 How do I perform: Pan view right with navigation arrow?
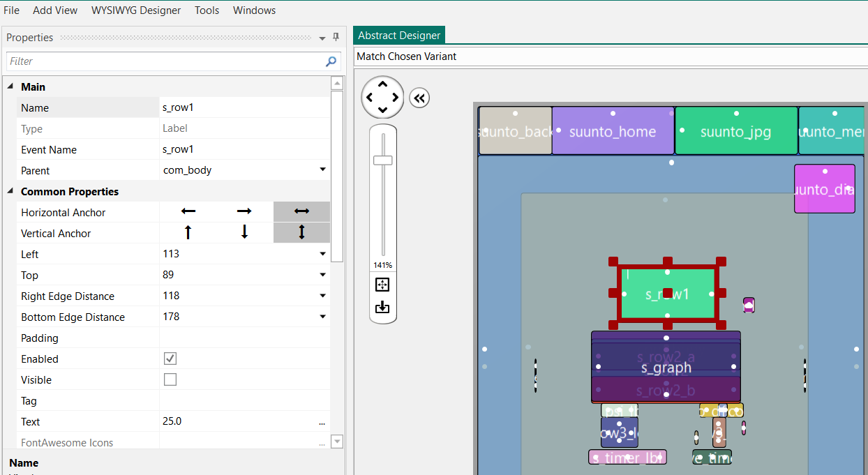tap(395, 98)
